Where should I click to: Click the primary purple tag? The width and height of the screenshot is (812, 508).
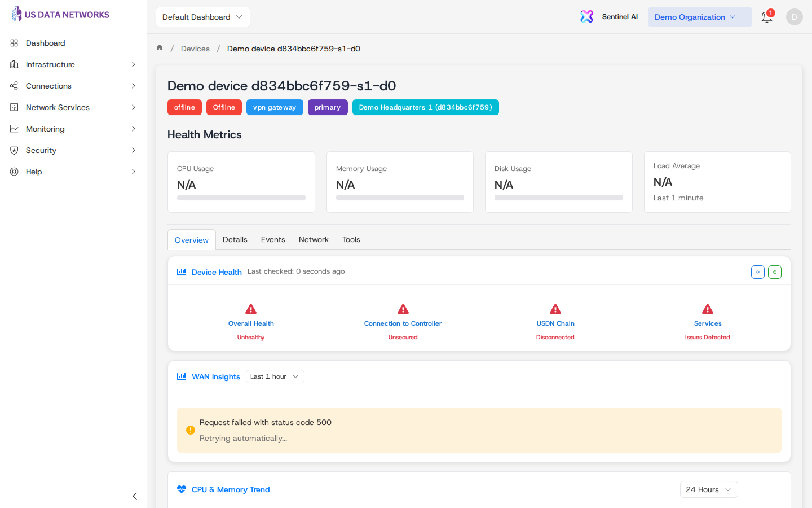[x=328, y=107]
